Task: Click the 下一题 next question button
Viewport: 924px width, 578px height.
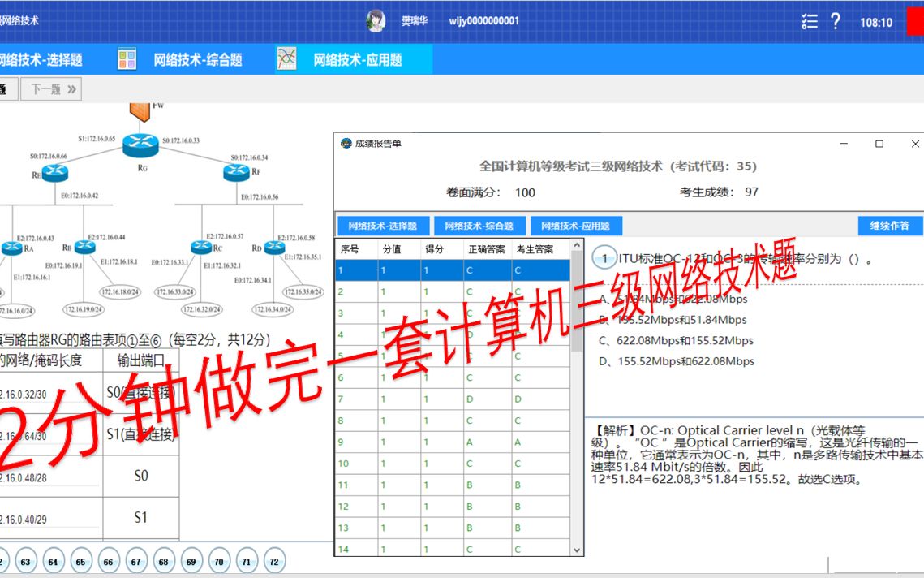Action: tap(49, 88)
